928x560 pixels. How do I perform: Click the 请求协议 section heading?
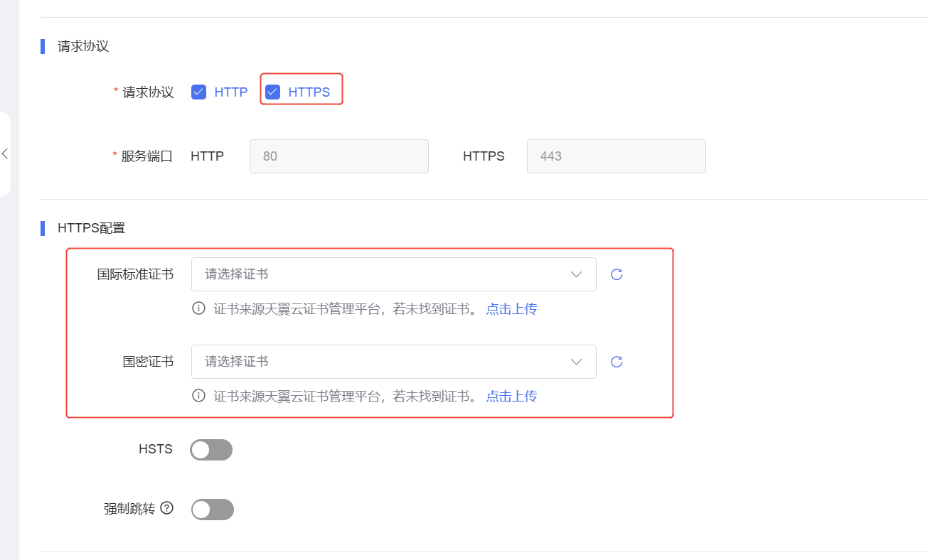(x=83, y=46)
